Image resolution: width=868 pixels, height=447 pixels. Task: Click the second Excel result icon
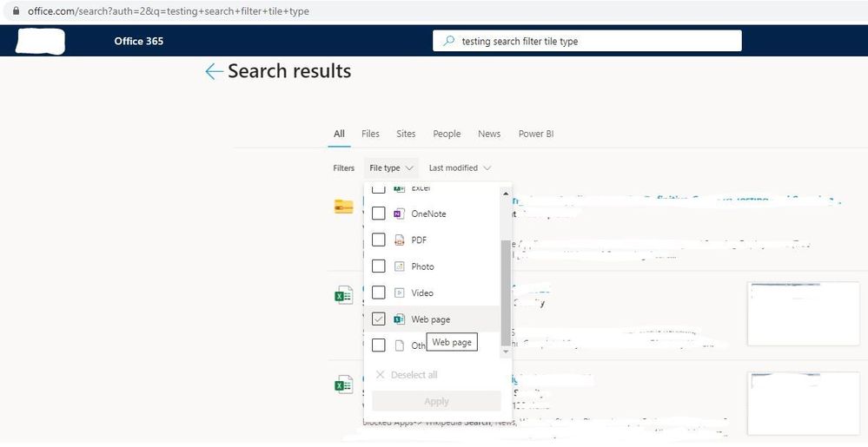tap(344, 385)
